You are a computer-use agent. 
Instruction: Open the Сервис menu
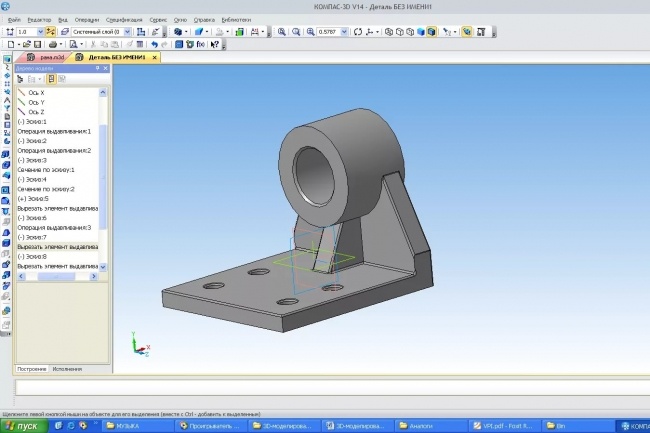click(158, 19)
